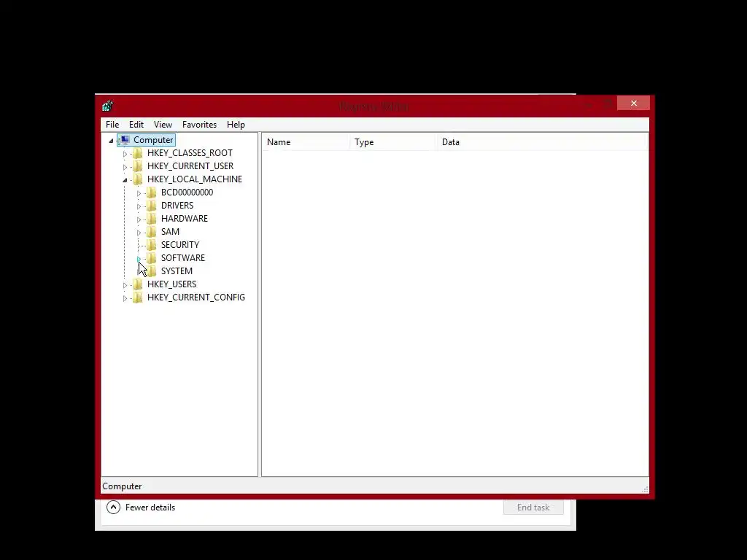Click Fewer details arrow icon in Task Manager

tap(113, 507)
